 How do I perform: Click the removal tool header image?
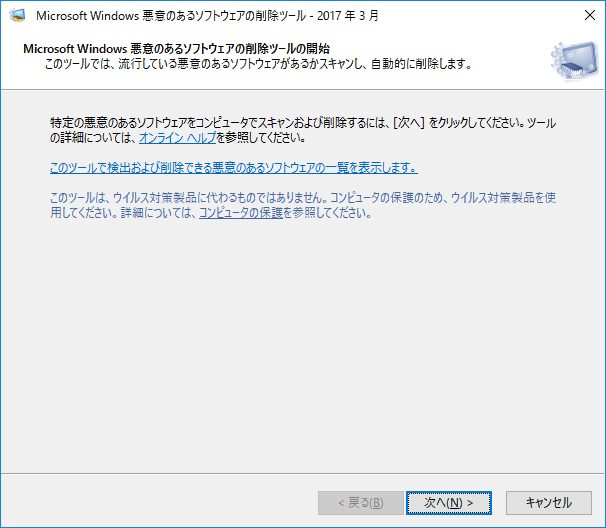575,60
